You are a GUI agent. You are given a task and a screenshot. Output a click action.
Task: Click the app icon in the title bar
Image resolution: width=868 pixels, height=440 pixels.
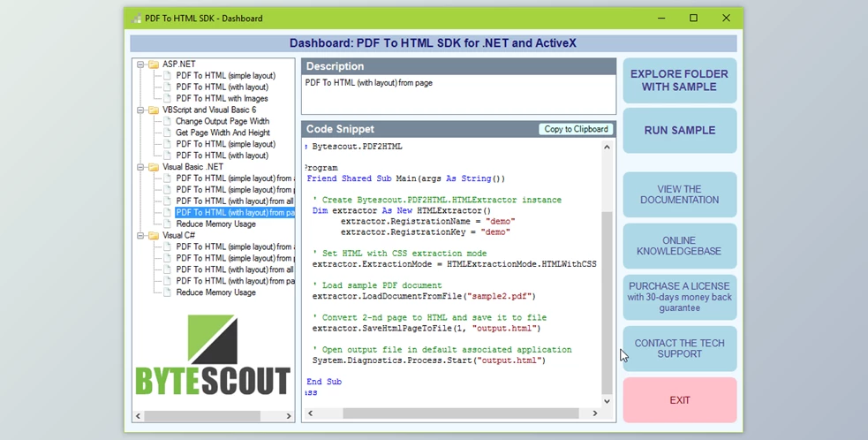click(x=136, y=19)
